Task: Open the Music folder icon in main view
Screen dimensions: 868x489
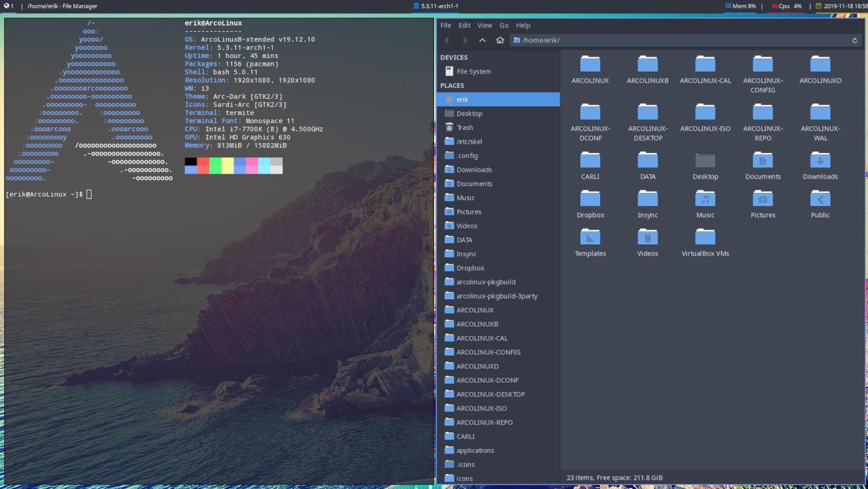Action: click(x=705, y=198)
